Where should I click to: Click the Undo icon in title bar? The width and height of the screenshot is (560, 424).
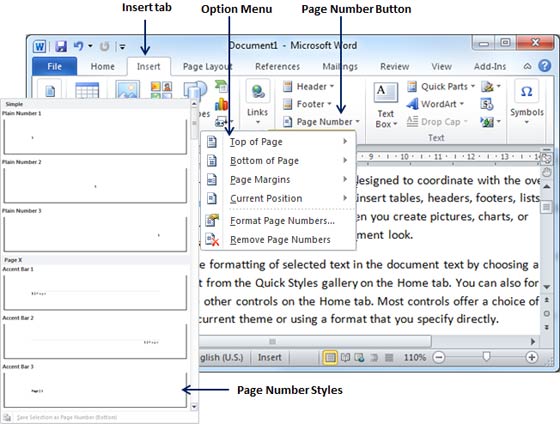coord(78,46)
